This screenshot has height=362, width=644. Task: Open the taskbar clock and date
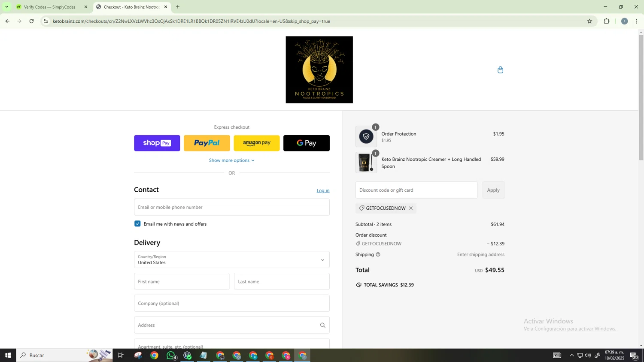(614, 356)
